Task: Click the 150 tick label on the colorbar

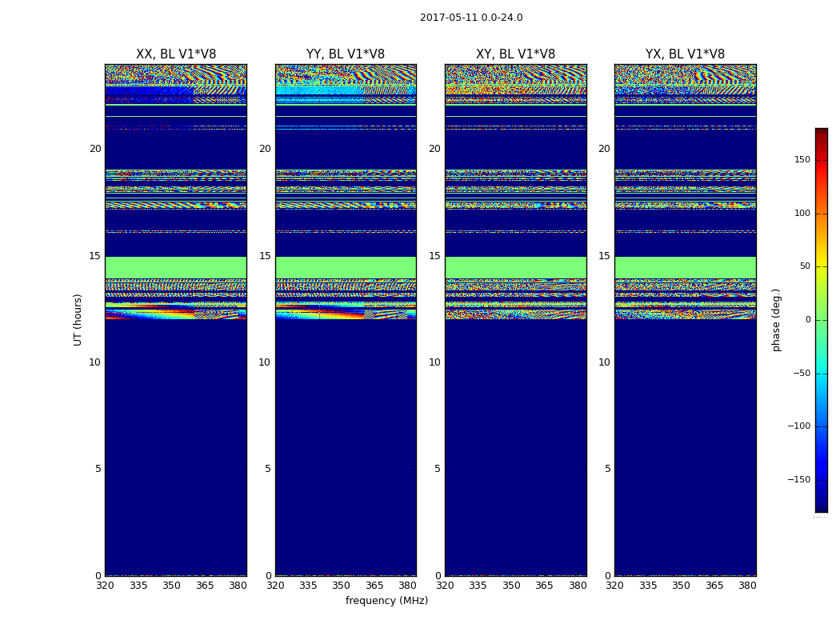Action: coord(802,159)
